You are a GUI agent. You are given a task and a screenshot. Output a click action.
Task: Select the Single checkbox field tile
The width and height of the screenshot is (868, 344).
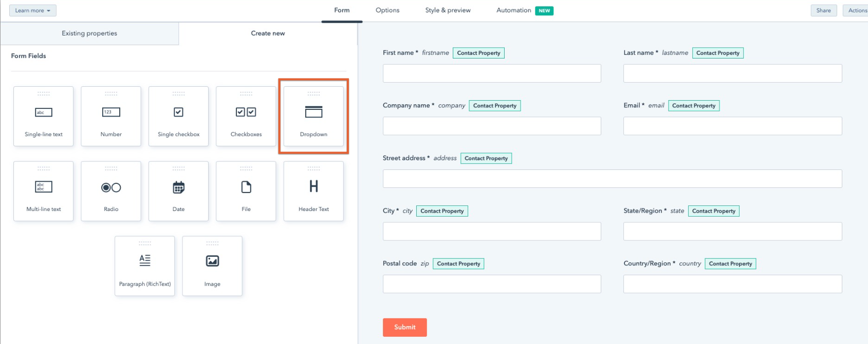[178, 117]
